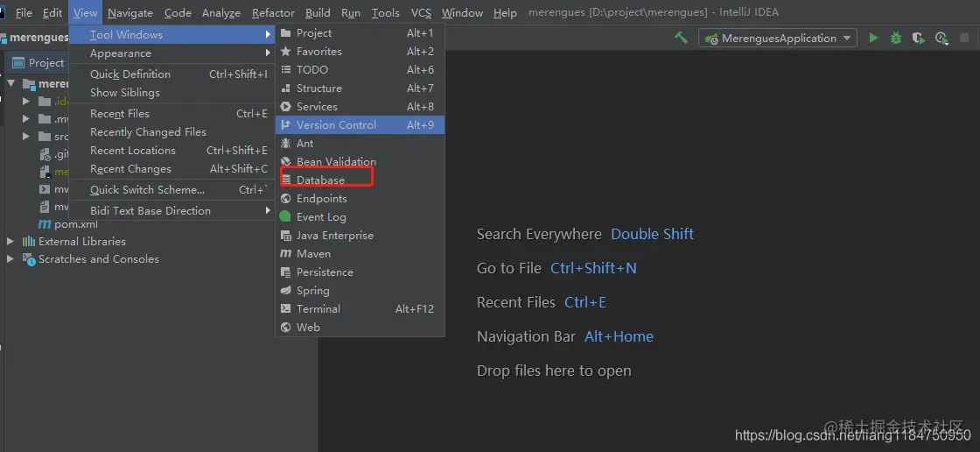Choose Recent Changes from View menu
Screen dimensions: 980x452
[x=171, y=168]
